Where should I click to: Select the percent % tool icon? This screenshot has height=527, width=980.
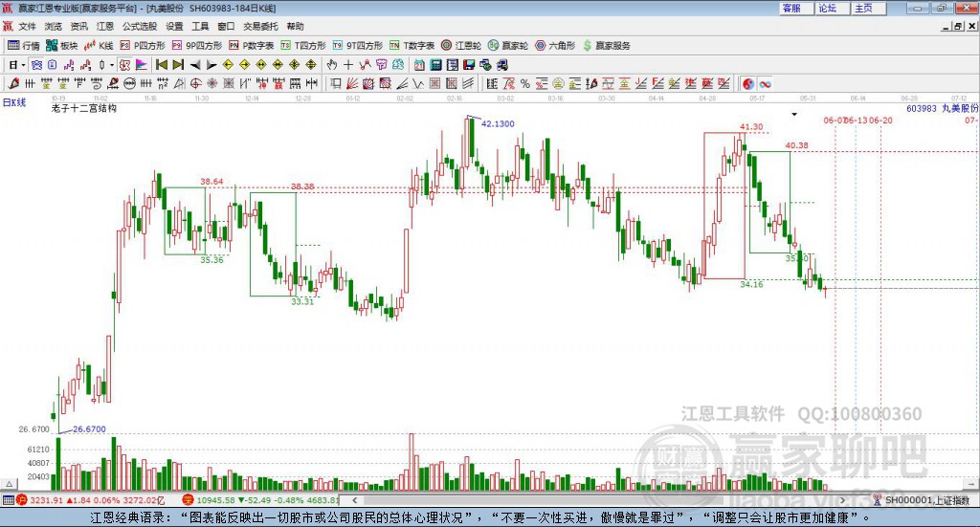[525, 83]
